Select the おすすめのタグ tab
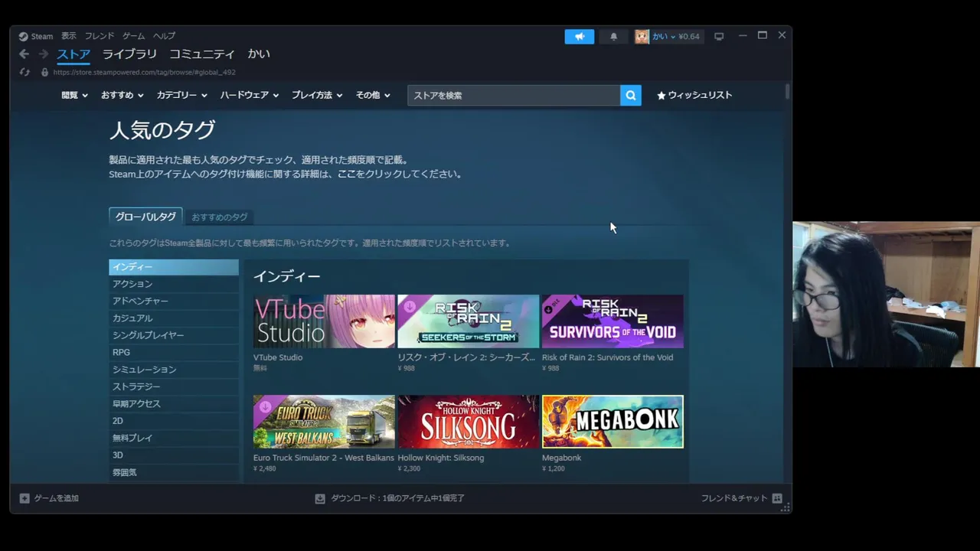 pyautogui.click(x=220, y=217)
